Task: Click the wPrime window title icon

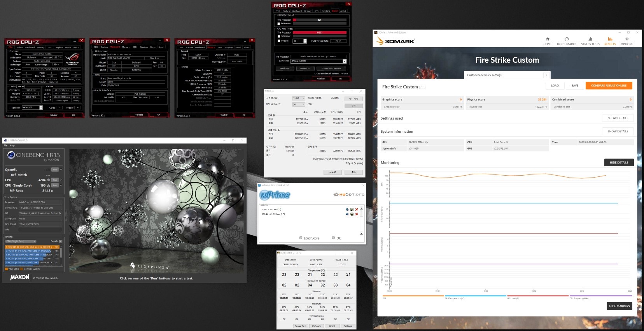Action: tap(260, 185)
